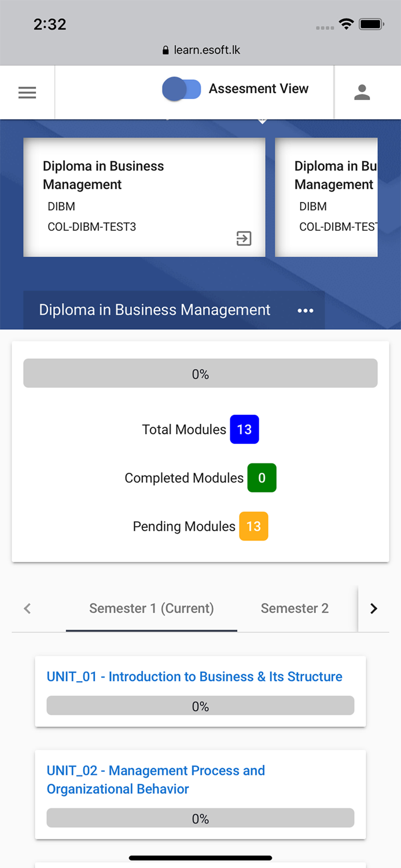The height and width of the screenshot is (868, 401).
Task: Open the hamburger navigation menu
Action: [x=27, y=93]
